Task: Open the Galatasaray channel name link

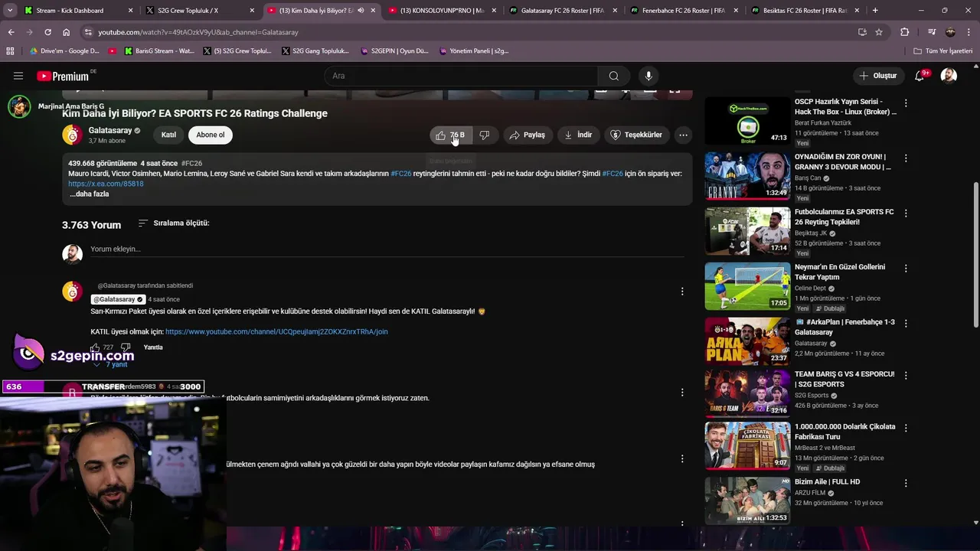Action: [110, 131]
